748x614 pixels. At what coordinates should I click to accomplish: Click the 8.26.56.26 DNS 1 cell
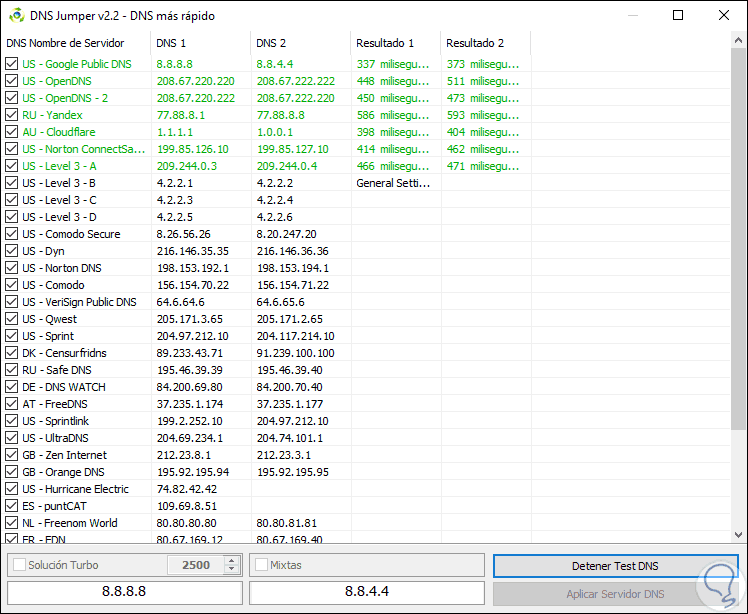pos(184,234)
